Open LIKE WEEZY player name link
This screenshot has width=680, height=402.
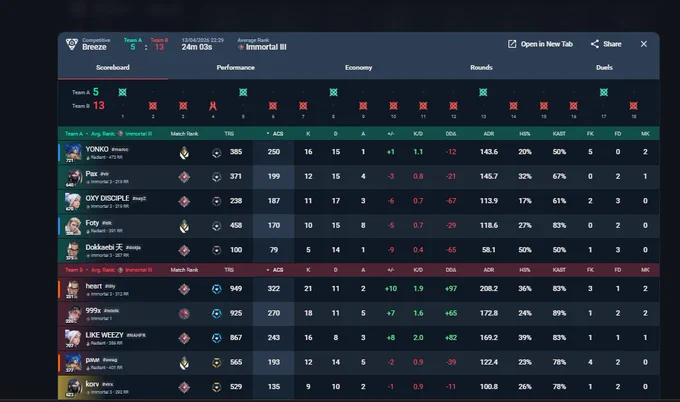[105, 335]
